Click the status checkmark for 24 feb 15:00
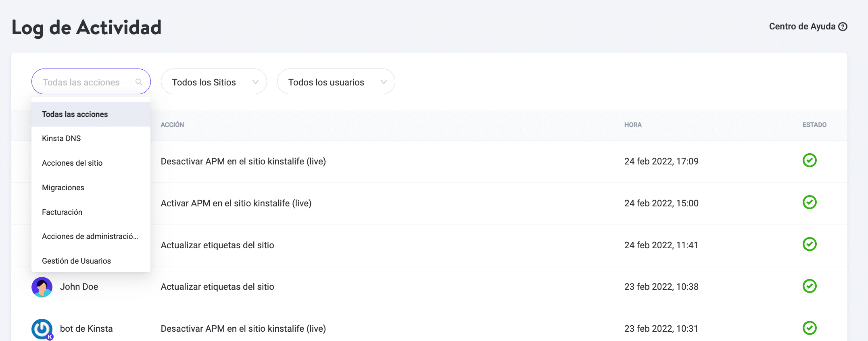868x341 pixels. click(x=809, y=202)
